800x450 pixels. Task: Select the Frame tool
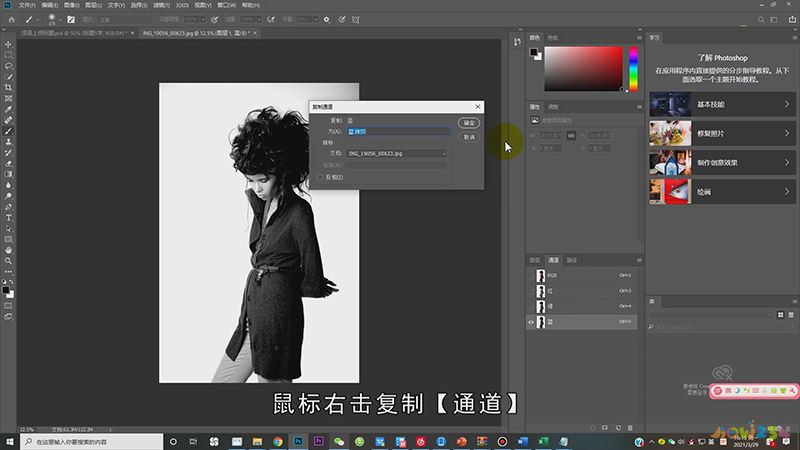pos(8,98)
